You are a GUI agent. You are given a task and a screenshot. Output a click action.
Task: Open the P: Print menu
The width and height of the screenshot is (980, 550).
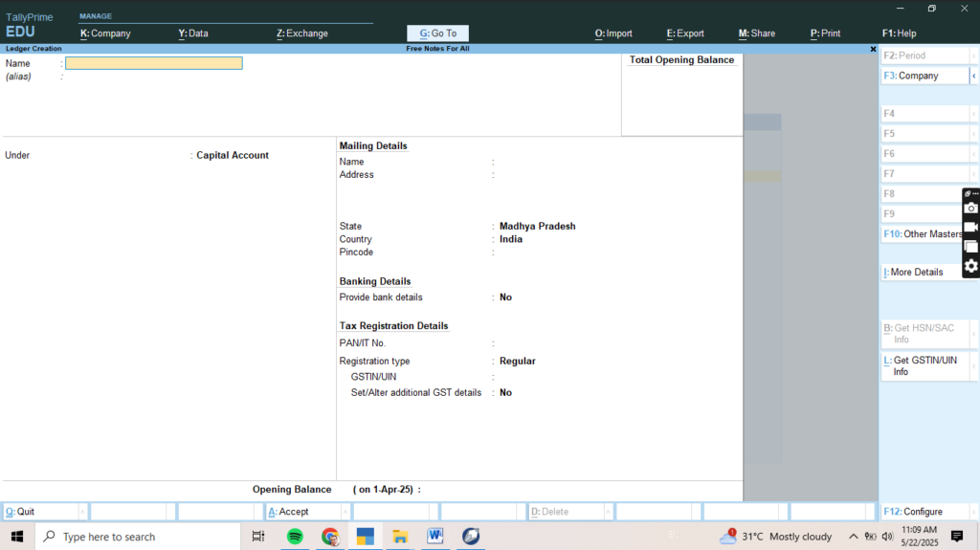825,33
